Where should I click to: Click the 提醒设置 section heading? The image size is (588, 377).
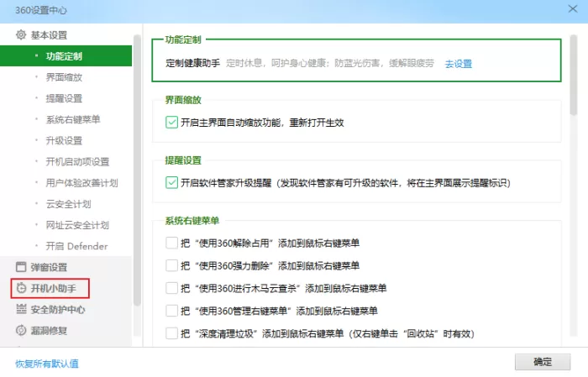[183, 160]
